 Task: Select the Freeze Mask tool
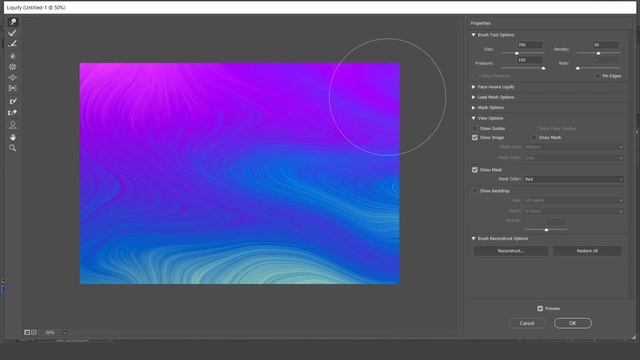point(13,101)
